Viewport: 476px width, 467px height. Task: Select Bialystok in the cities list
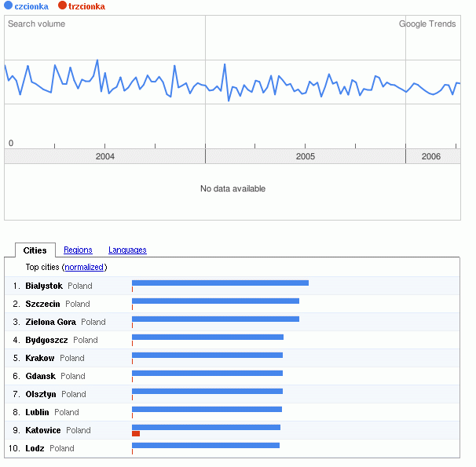tap(44, 286)
